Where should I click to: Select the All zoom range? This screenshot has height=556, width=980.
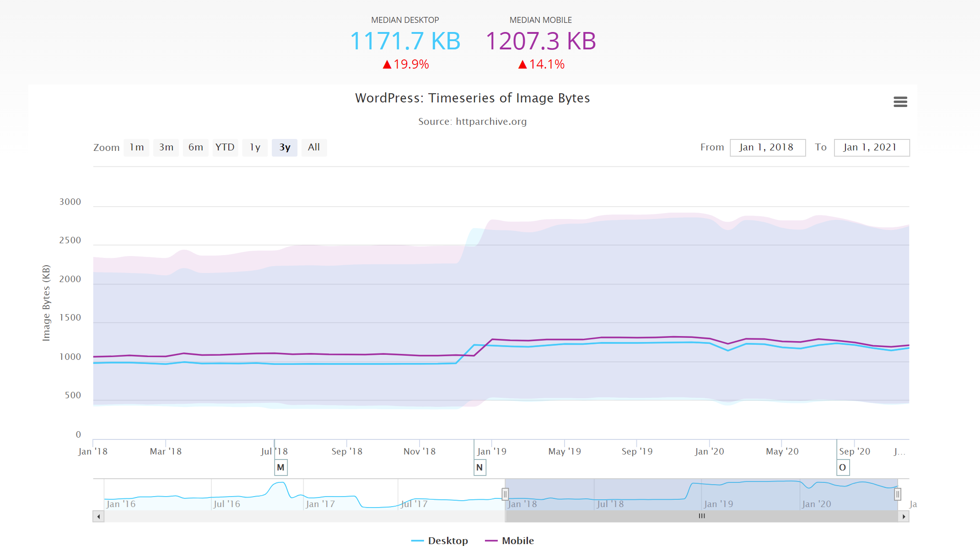pyautogui.click(x=314, y=147)
